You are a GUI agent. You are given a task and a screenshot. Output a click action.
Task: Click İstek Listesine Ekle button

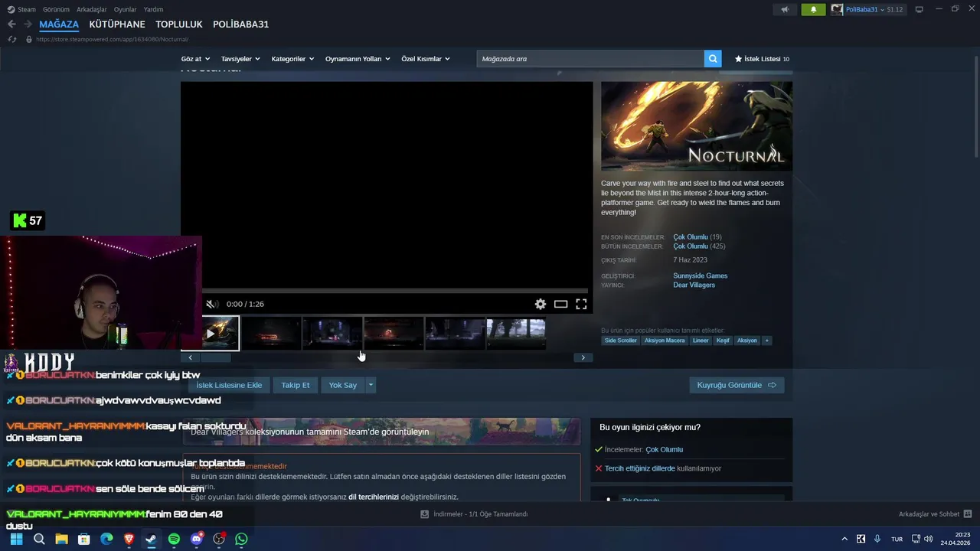(229, 385)
